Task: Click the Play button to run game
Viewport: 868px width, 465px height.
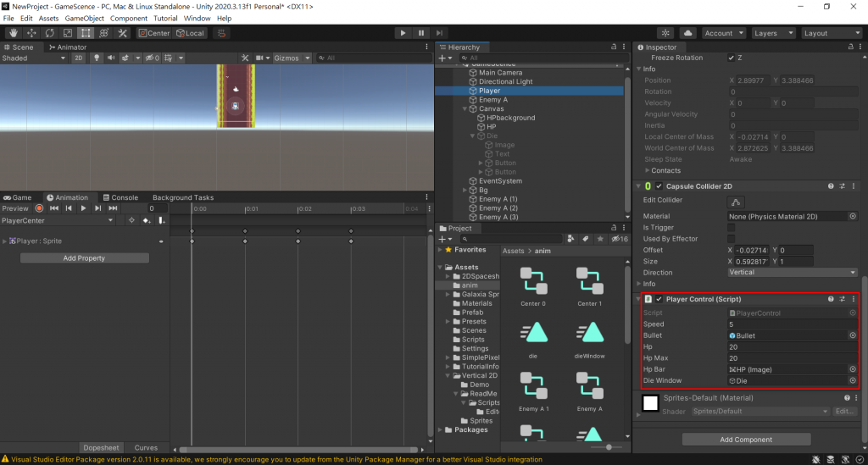Action: [x=403, y=33]
